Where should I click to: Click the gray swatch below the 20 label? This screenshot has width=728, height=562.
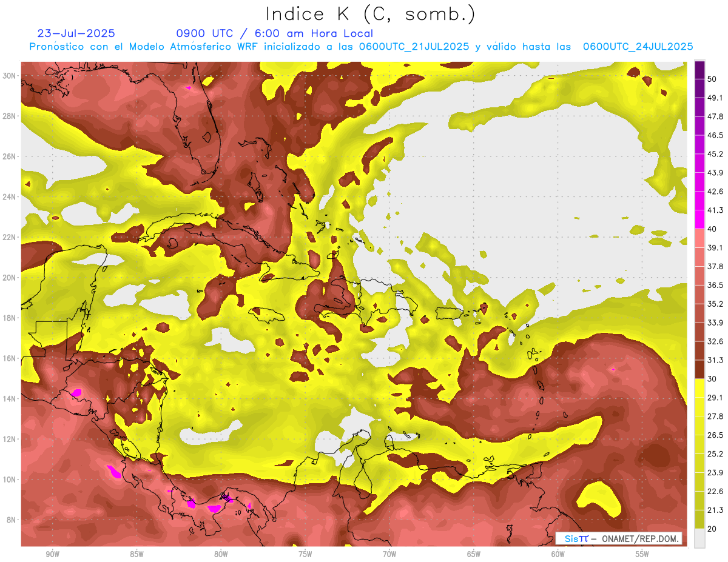pyautogui.click(x=699, y=538)
